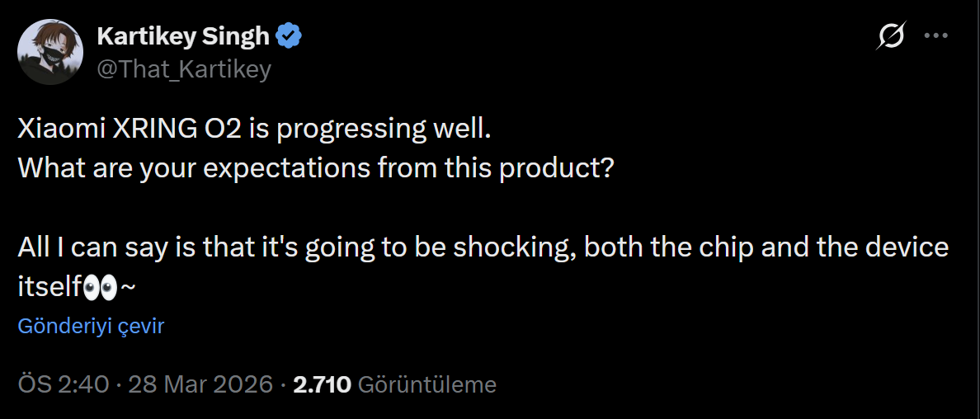
Task: Click the Görüntüleme views label
Action: [427, 384]
